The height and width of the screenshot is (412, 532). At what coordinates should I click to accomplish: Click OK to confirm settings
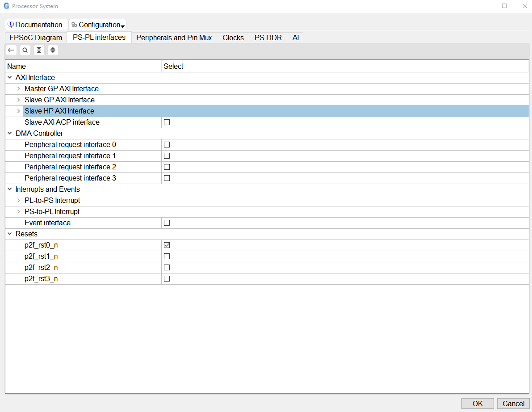click(x=478, y=404)
